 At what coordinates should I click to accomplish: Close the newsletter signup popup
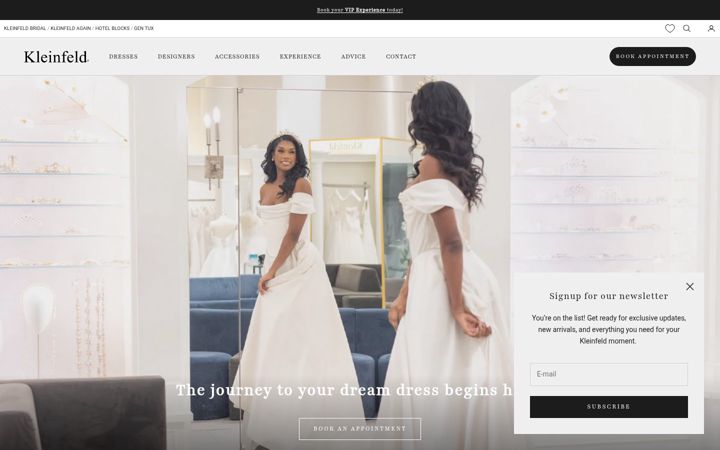point(690,287)
